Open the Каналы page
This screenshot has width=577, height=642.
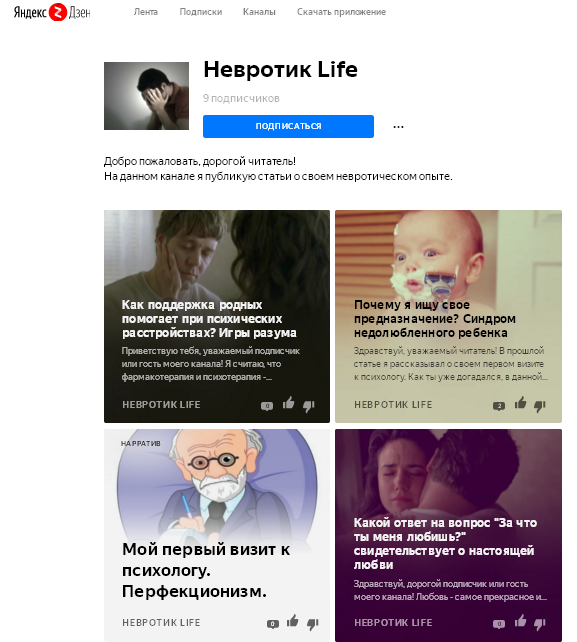coord(259,12)
